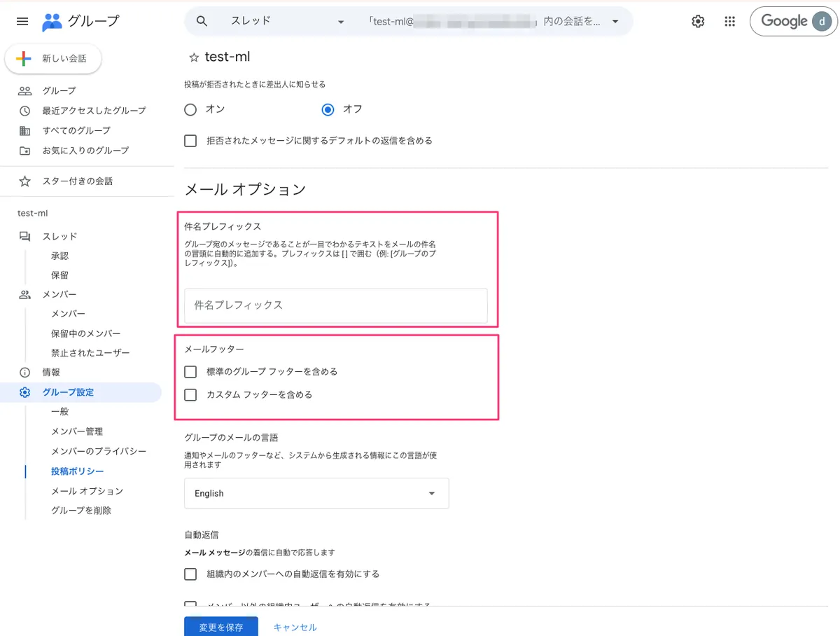This screenshot has height=636, width=840.
Task: Open メンバー section in sidebar
Action: tap(59, 295)
